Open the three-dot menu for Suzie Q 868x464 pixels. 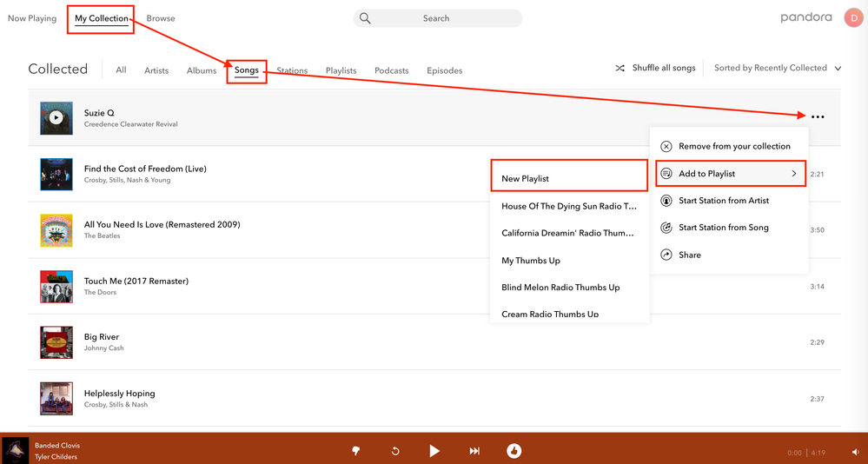[817, 117]
